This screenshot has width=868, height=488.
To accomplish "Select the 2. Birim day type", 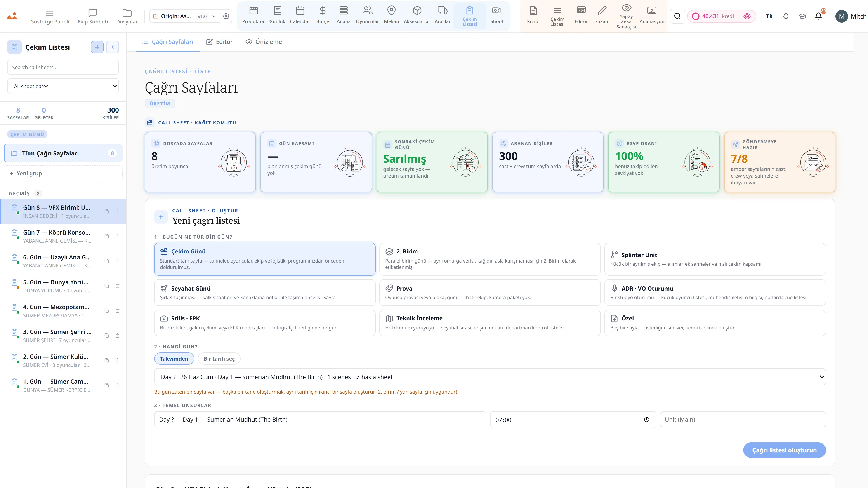I will point(490,259).
